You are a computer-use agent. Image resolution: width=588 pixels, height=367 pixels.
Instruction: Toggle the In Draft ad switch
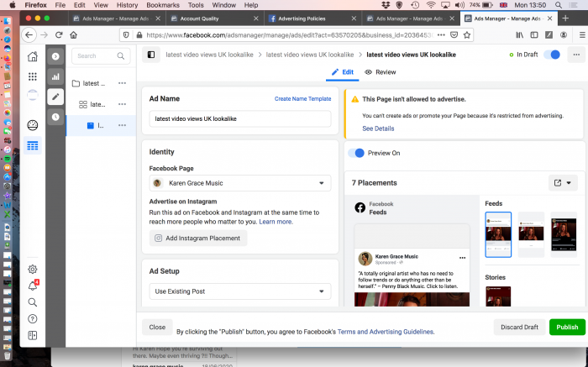coord(552,55)
